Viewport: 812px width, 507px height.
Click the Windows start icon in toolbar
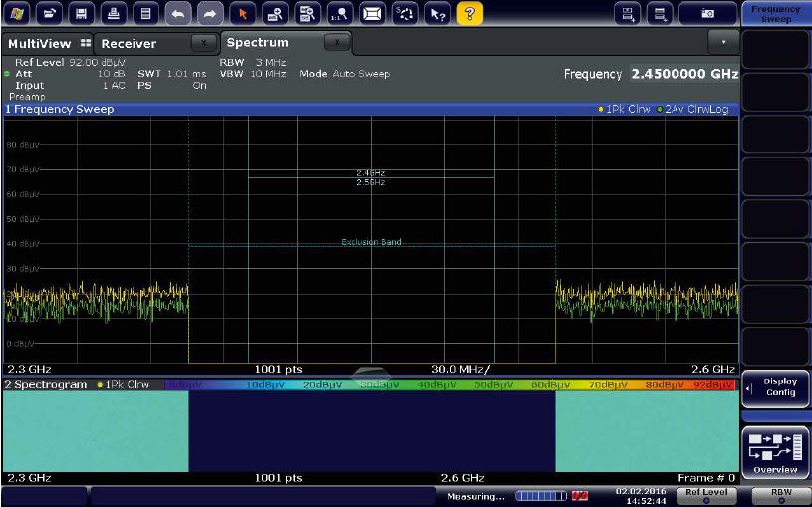[18, 14]
